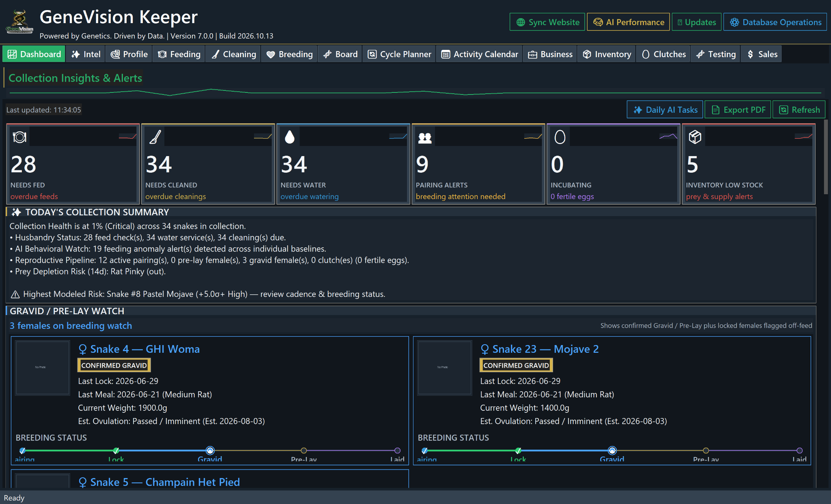Viewport: 831px width, 504px height.
Task: Click the sparkline on the Incubating card
Action: 668,137
